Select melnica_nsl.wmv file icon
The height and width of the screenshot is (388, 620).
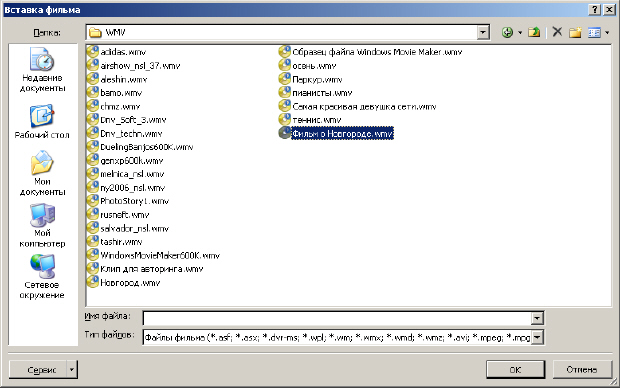(93, 174)
